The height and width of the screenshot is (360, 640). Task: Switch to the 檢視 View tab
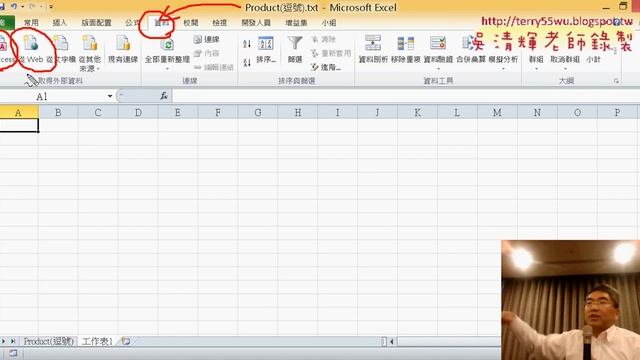tap(220, 23)
